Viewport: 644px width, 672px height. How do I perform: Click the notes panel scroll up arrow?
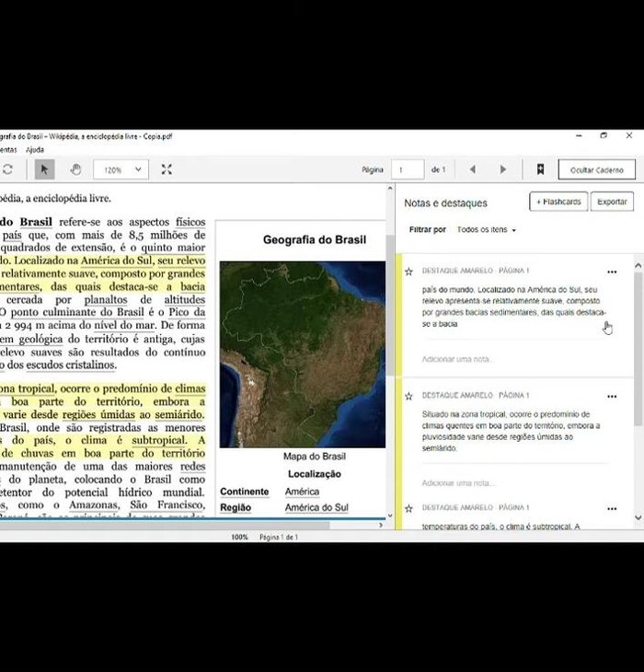point(638,266)
